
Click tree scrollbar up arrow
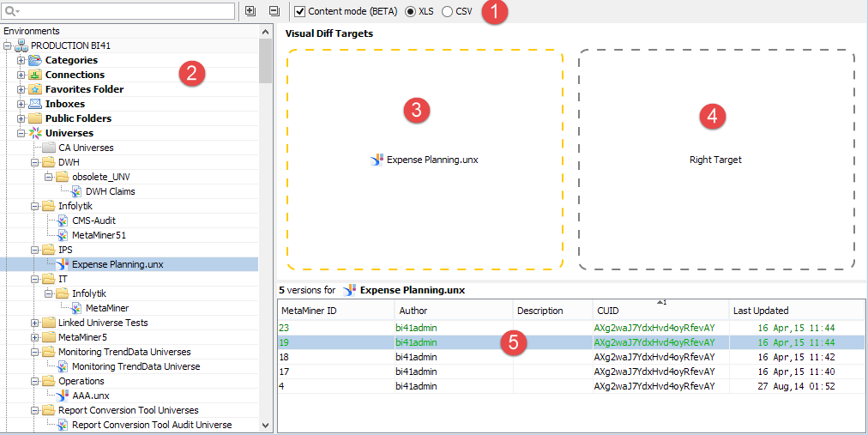click(265, 32)
